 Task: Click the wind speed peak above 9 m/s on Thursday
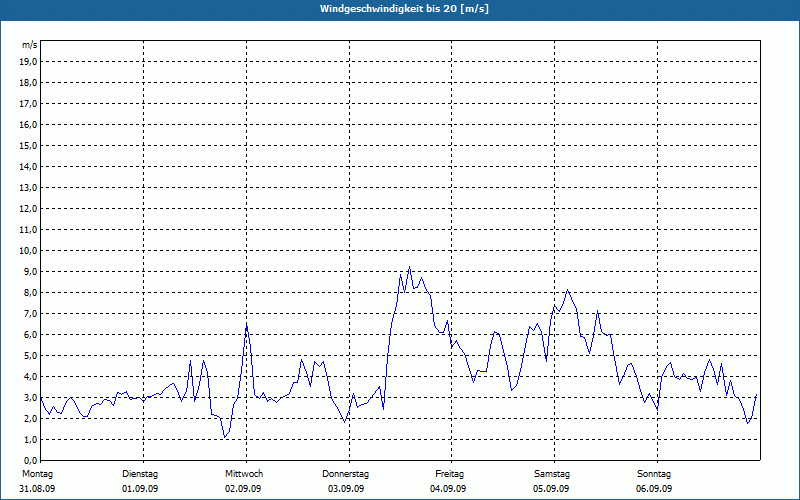(409, 267)
